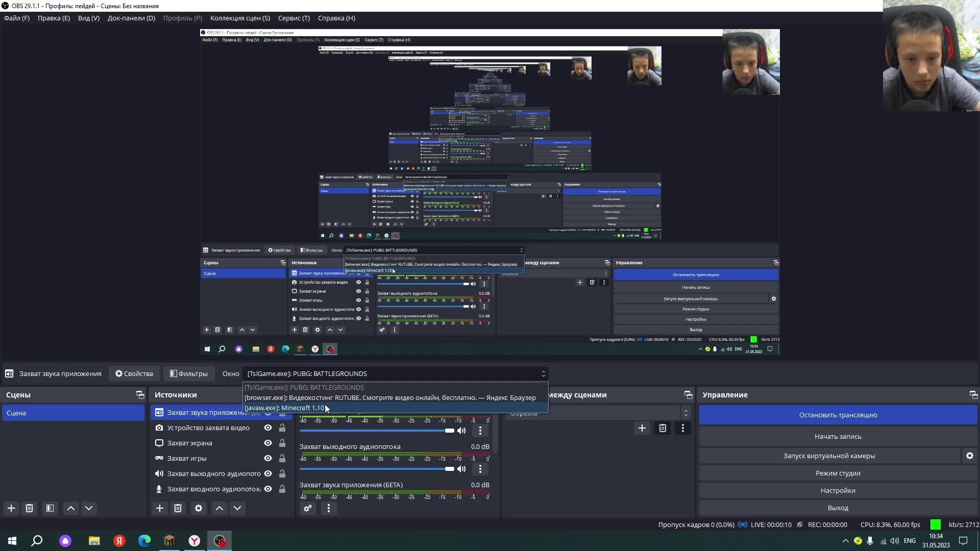Open advanced audio properties gears in mixer

point(308,508)
